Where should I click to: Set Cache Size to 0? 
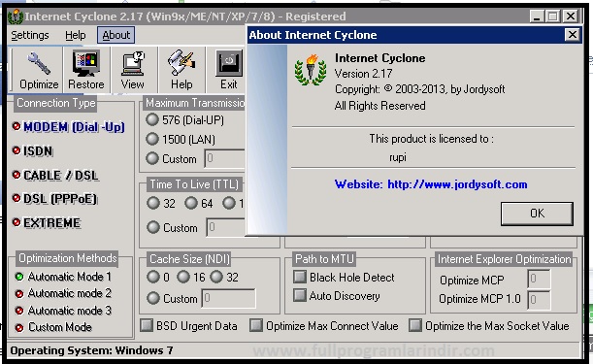tap(153, 277)
